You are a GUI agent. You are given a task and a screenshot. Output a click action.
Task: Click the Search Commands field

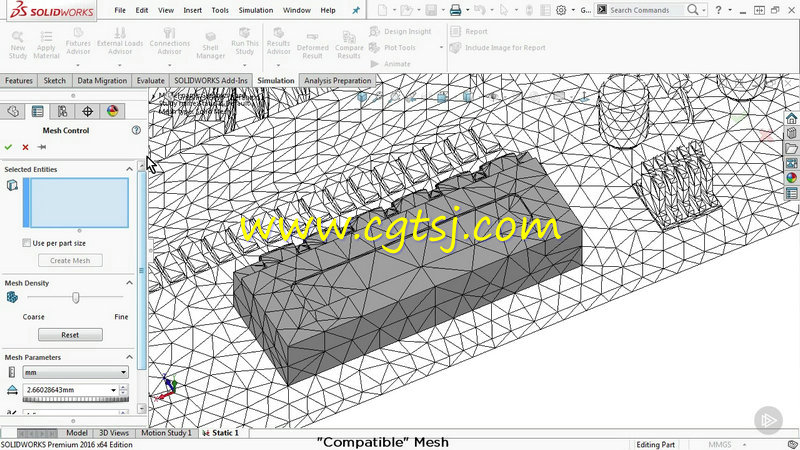click(640, 10)
